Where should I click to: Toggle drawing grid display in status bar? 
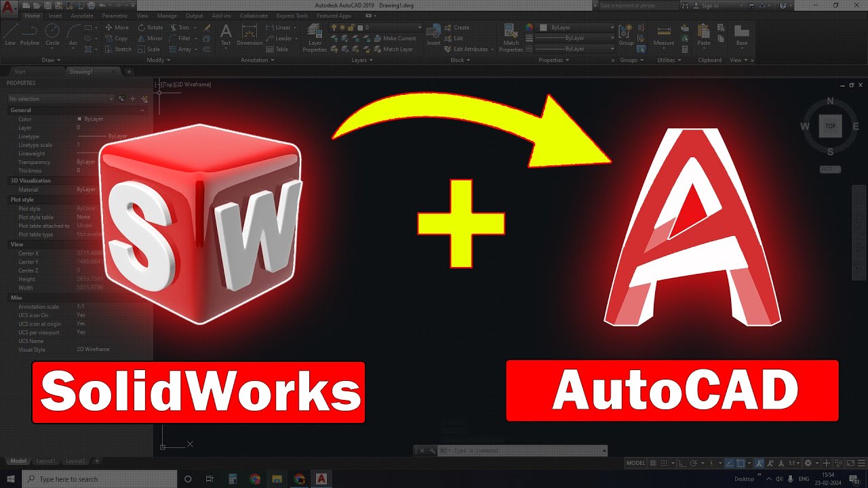pos(654,463)
